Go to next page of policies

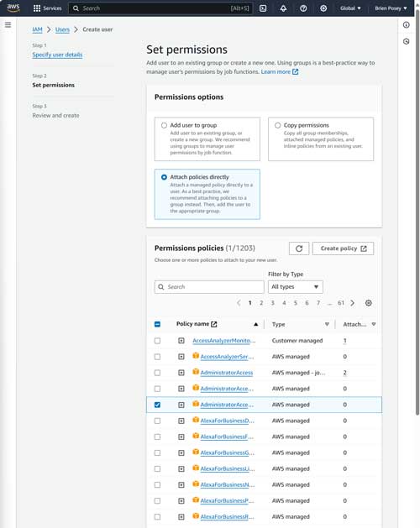click(352, 303)
